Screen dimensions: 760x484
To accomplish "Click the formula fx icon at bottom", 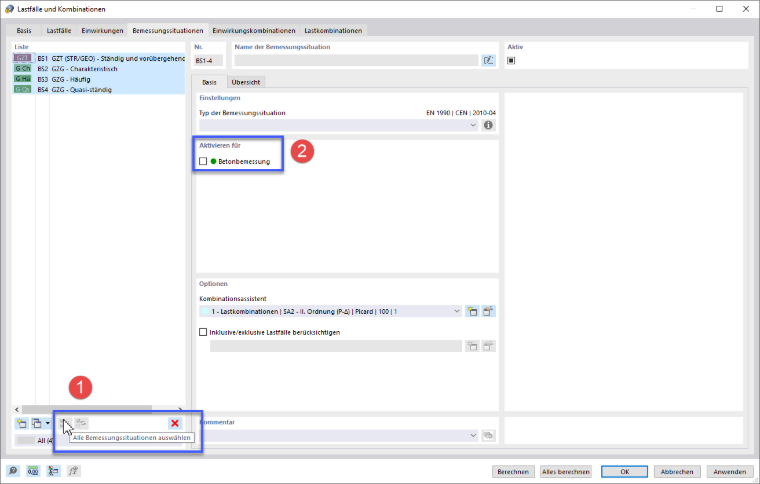I will click(73, 471).
